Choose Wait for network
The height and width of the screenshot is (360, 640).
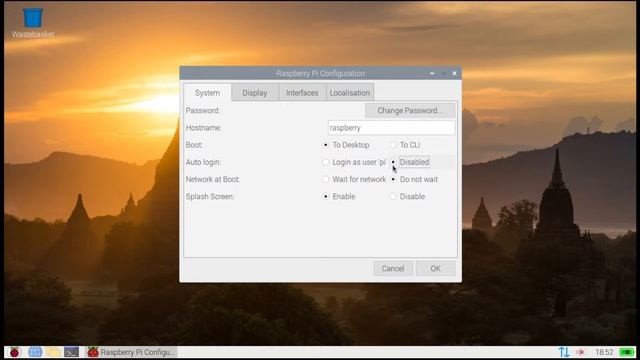(354, 179)
